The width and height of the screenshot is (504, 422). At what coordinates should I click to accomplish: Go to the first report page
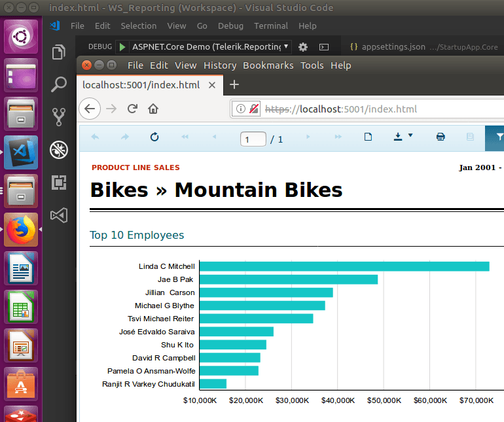[185, 137]
